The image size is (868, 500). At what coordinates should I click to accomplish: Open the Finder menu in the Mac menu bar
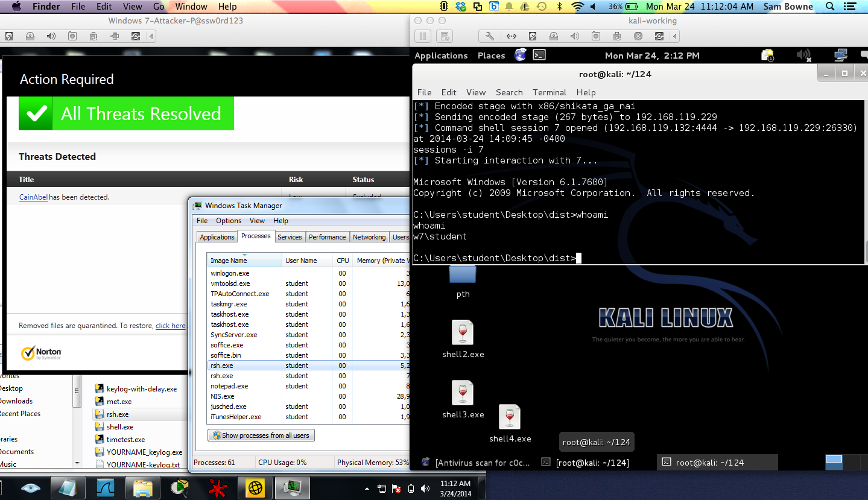[x=46, y=7]
